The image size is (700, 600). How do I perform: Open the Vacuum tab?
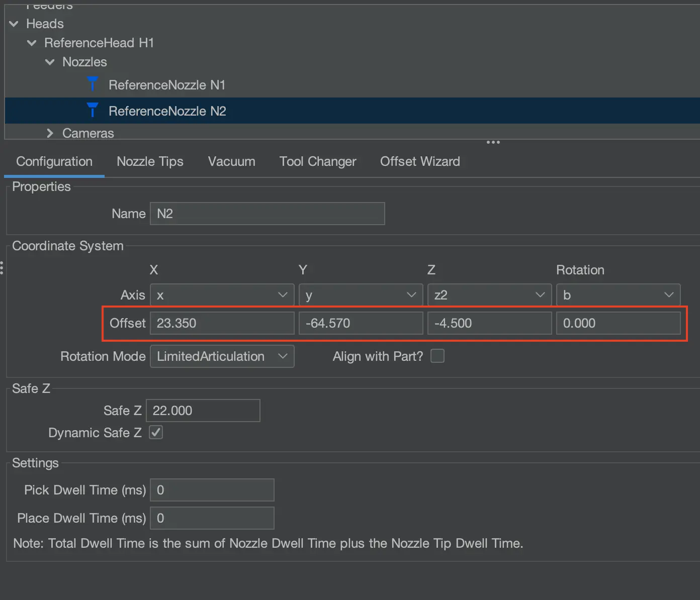point(231,161)
